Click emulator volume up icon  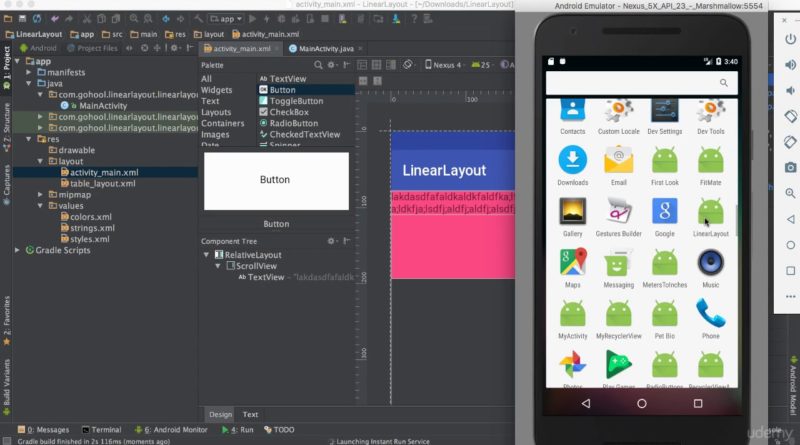[x=790, y=65]
